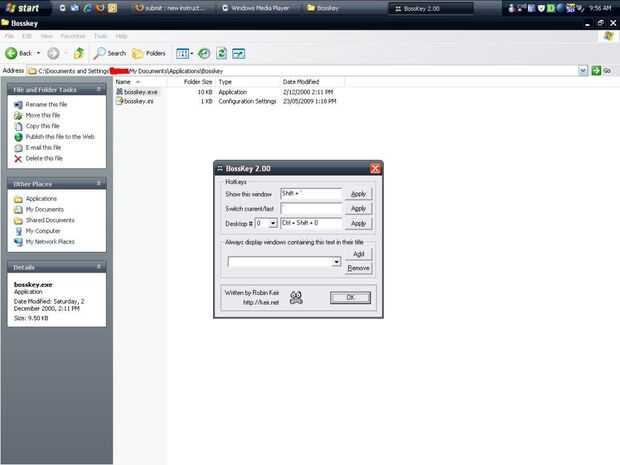Click the Go button
The image size is (620, 465).
coord(601,71)
